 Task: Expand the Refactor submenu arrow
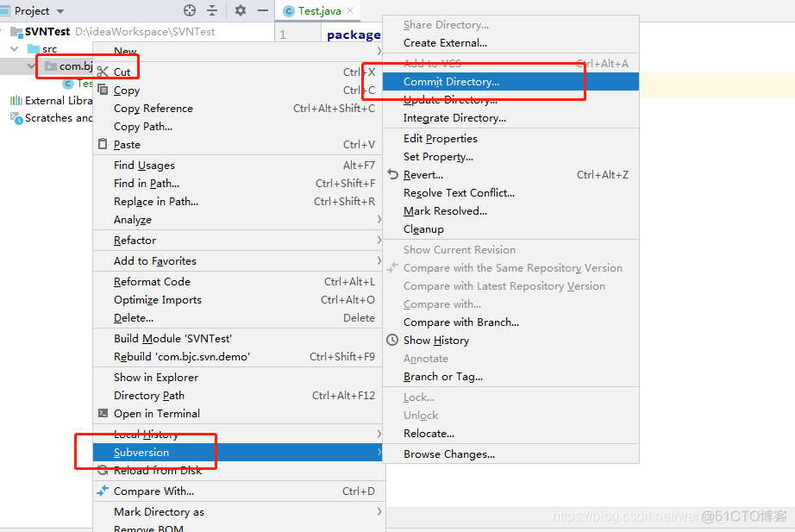pyautogui.click(x=379, y=240)
